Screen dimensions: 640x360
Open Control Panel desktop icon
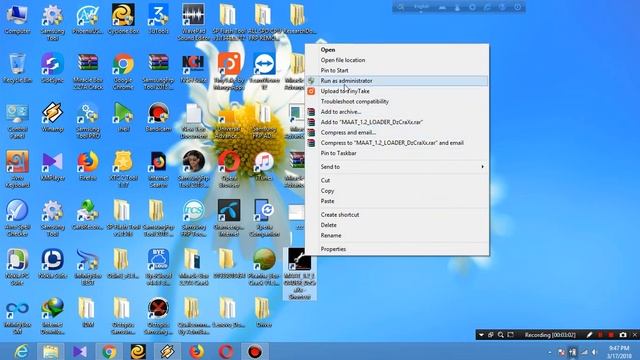pyautogui.click(x=17, y=120)
